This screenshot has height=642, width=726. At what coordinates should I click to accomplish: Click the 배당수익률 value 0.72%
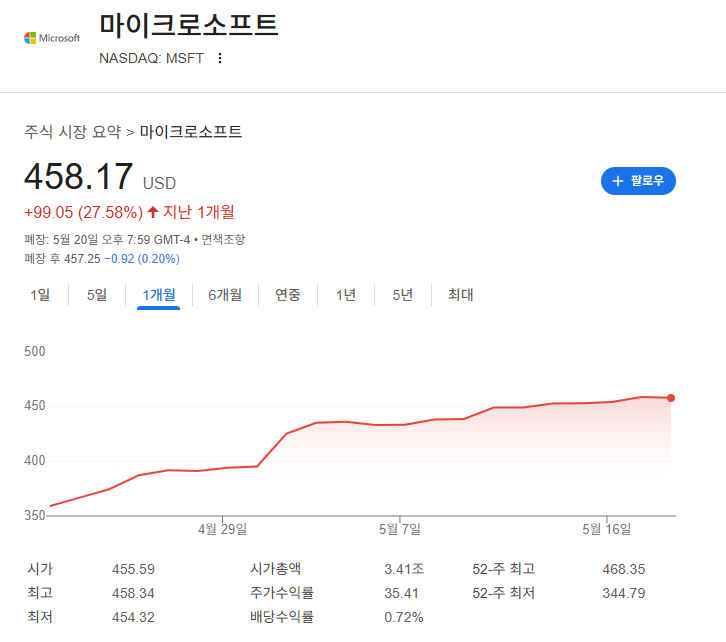click(x=404, y=617)
